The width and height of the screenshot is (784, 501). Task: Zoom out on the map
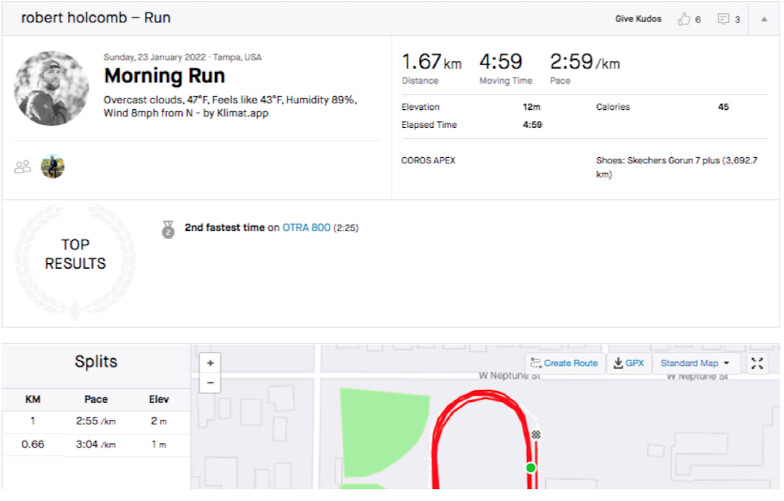211,383
